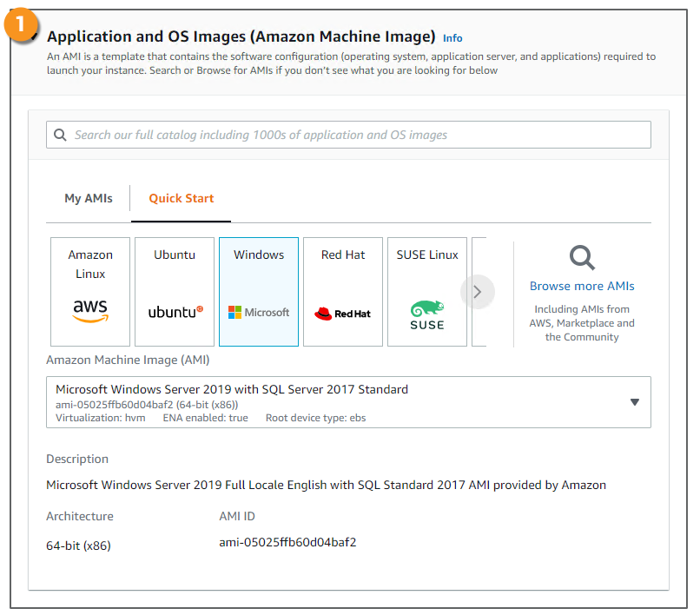Viewport: 700px width, 615px height.
Task: Expand the Windows Server 2019 AMI selector
Action: point(347,402)
